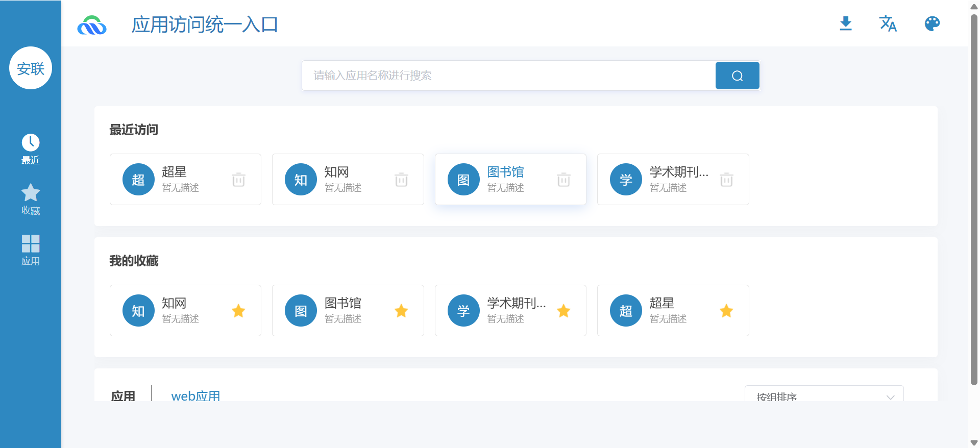Click the cloud logo next to the title
Viewport: 980px width, 448px height.
[x=92, y=24]
